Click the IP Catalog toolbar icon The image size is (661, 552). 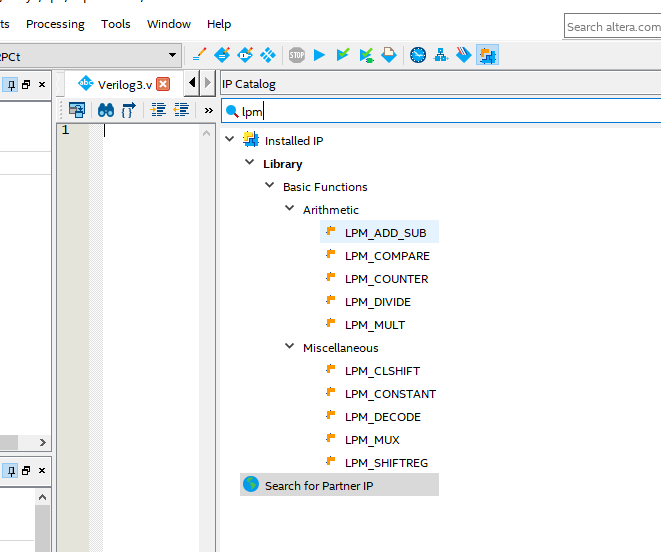pos(487,55)
